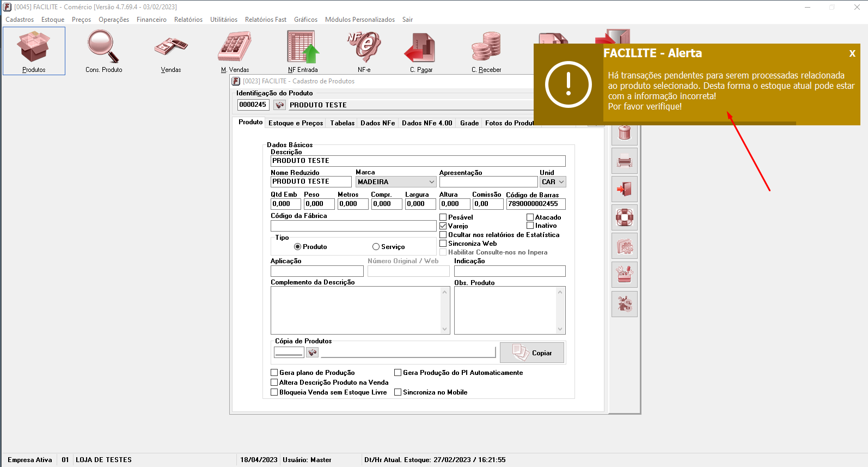Mark product as Inativo
This screenshot has height=467, width=868.
pyautogui.click(x=530, y=226)
